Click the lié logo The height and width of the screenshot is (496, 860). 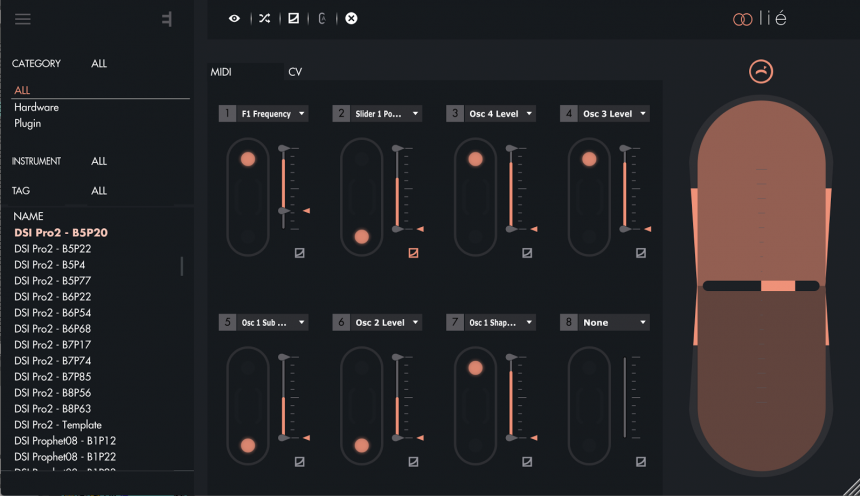760,19
